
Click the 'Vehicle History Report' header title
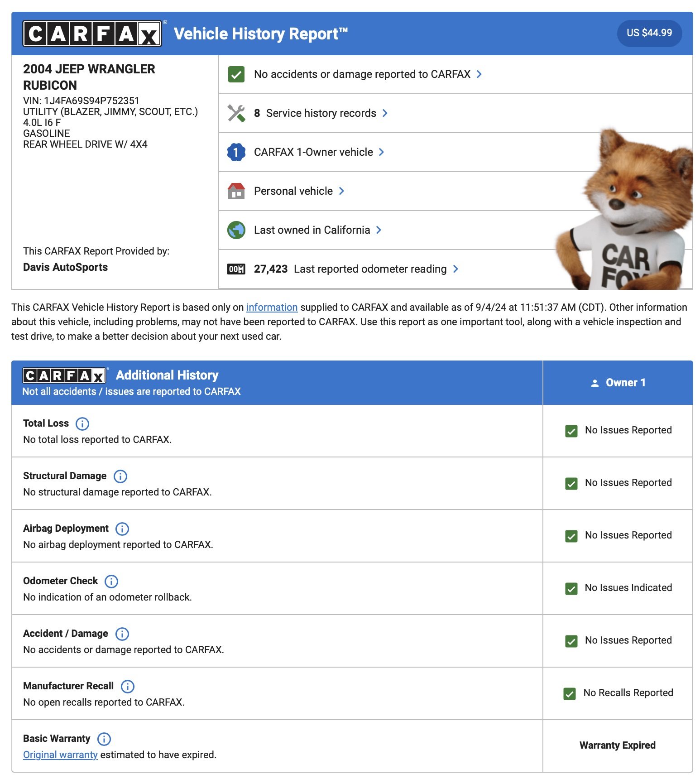tap(261, 34)
